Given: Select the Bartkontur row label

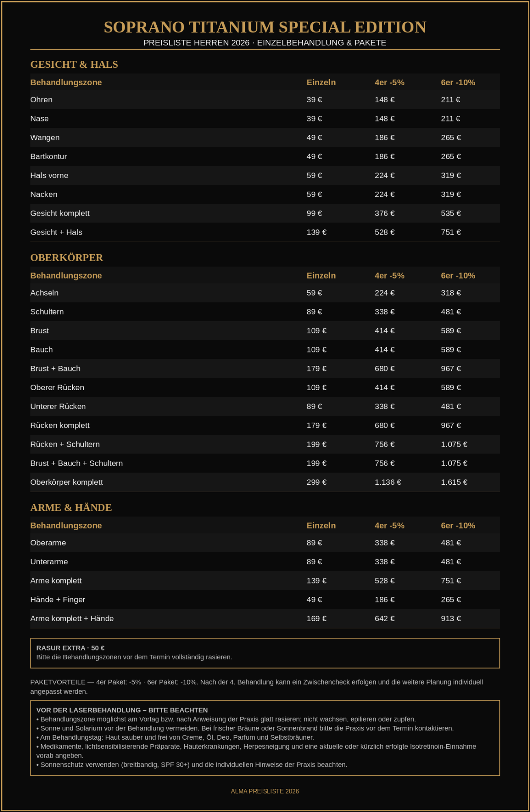Looking at the screenshot, I should coord(49,157).
